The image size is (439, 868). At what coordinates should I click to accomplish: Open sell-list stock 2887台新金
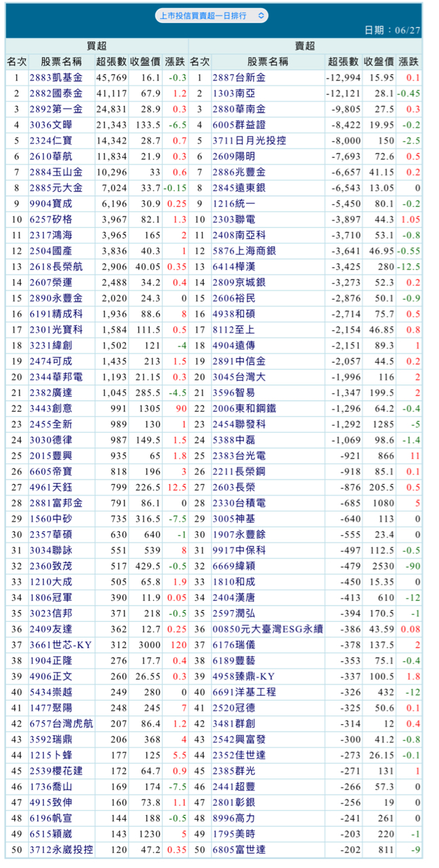pyautogui.click(x=239, y=78)
